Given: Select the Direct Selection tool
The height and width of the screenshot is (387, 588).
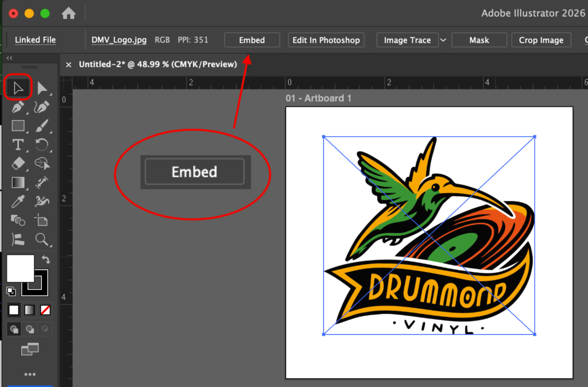Looking at the screenshot, I should coord(42,88).
